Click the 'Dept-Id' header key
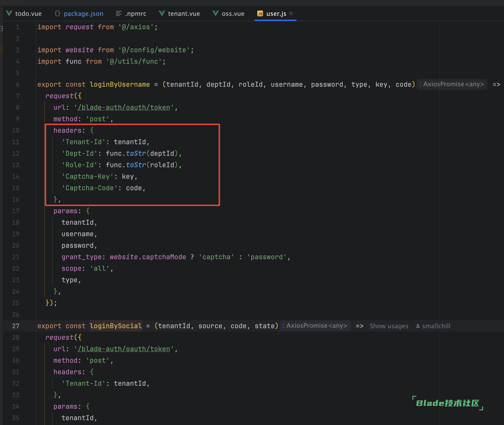Screen dimensions: 504x425 (80, 154)
